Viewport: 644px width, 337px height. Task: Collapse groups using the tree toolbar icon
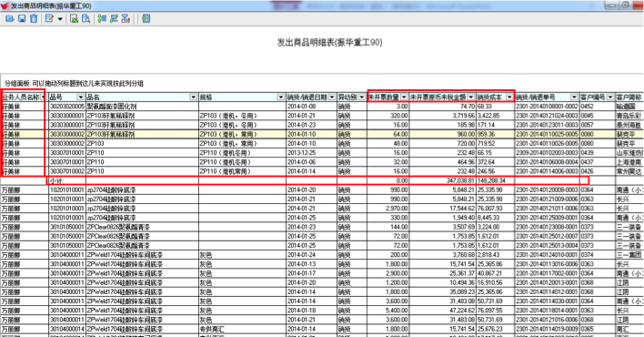pos(114,18)
